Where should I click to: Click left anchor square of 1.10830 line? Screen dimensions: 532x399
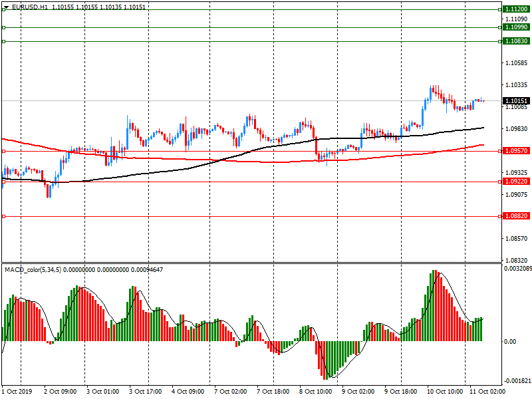click(3, 41)
